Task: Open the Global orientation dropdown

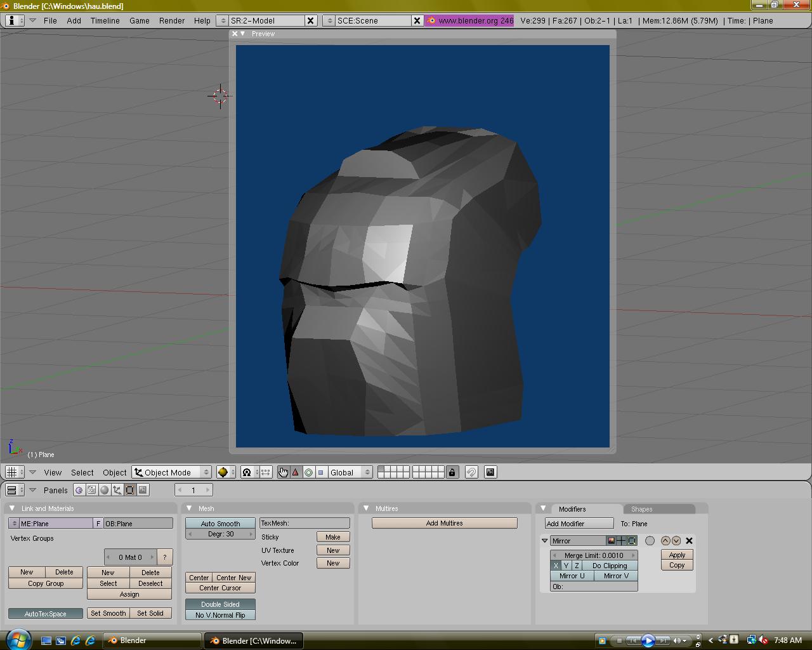Action: [x=350, y=472]
